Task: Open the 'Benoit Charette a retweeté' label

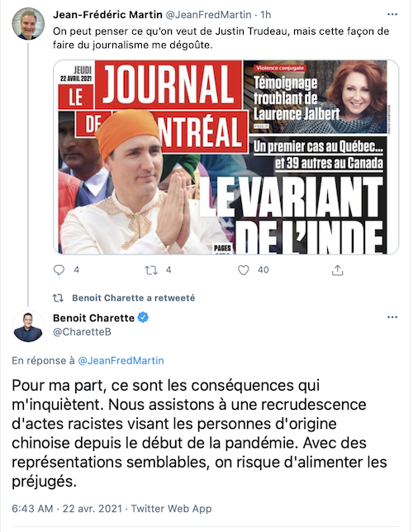Action: [x=133, y=298]
